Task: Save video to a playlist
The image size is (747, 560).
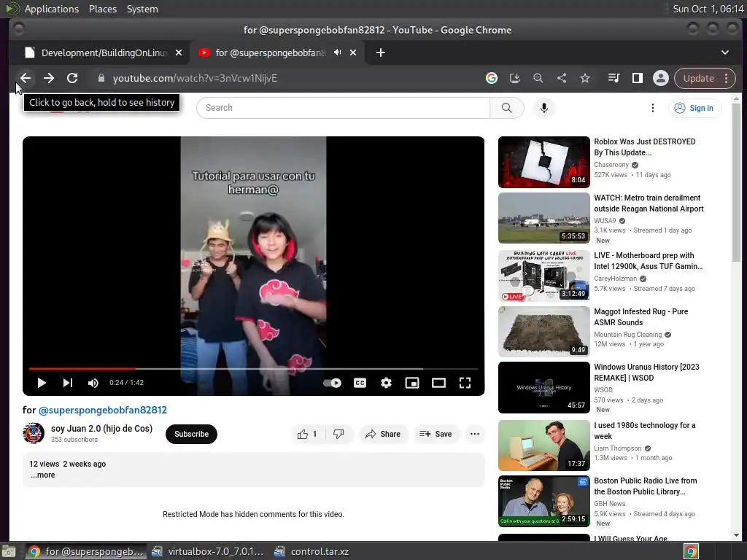Action: [436, 435]
